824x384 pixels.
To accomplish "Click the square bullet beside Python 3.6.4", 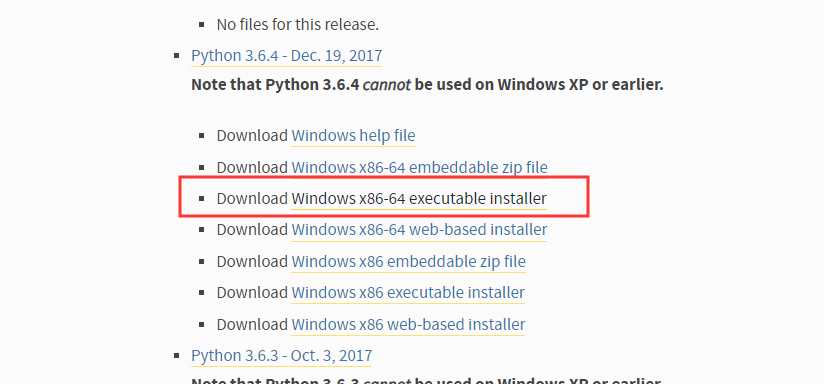I will click(x=177, y=56).
